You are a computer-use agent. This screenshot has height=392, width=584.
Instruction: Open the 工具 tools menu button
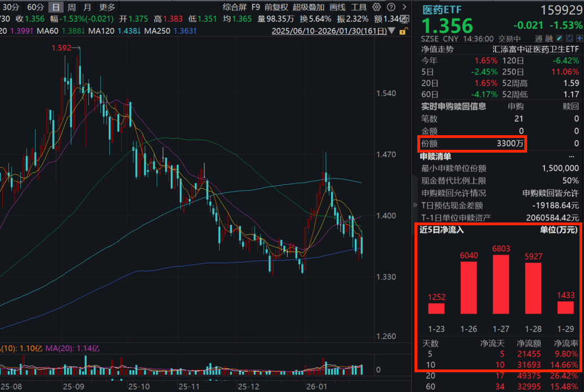tap(358, 7)
